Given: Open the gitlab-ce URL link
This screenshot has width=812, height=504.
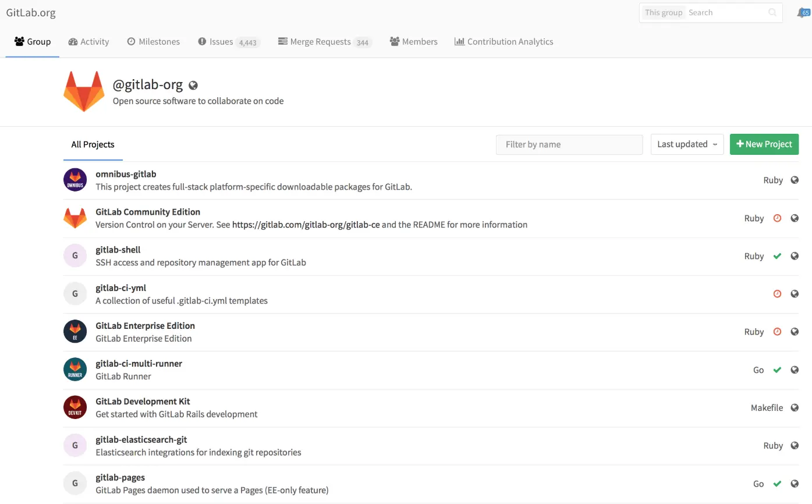Looking at the screenshot, I should [306, 225].
